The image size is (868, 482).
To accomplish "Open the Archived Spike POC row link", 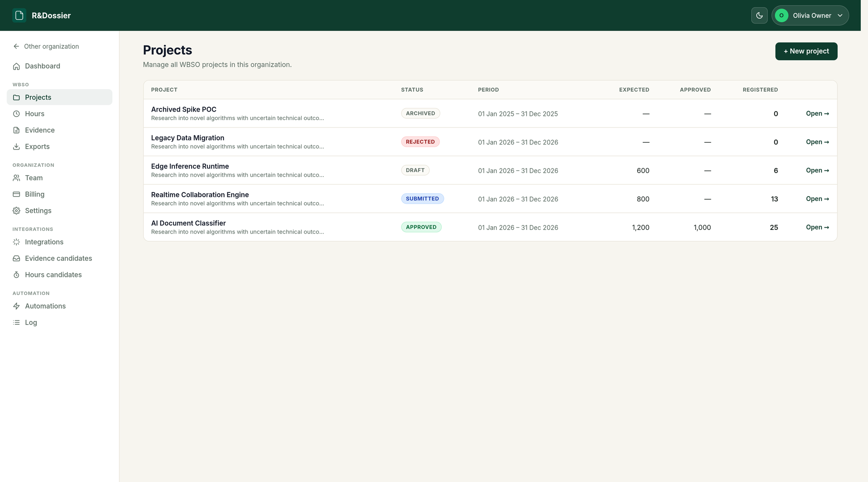I will click(817, 113).
